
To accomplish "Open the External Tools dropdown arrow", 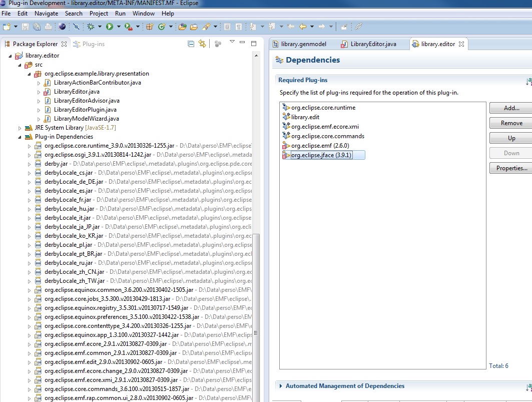I will click(x=138, y=27).
